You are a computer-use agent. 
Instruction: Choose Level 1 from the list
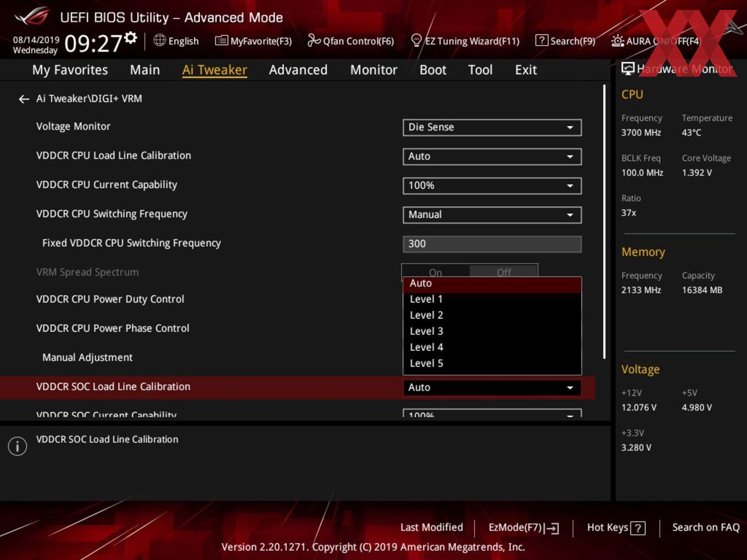pyautogui.click(x=492, y=299)
